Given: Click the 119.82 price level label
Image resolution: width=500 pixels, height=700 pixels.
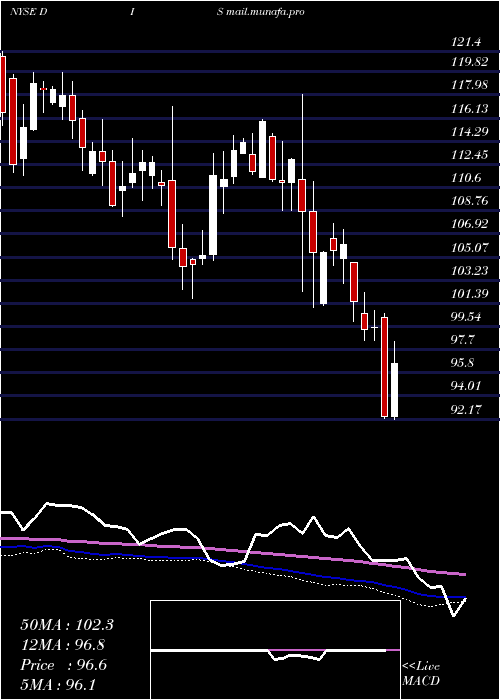Looking at the screenshot, I should [470, 62].
